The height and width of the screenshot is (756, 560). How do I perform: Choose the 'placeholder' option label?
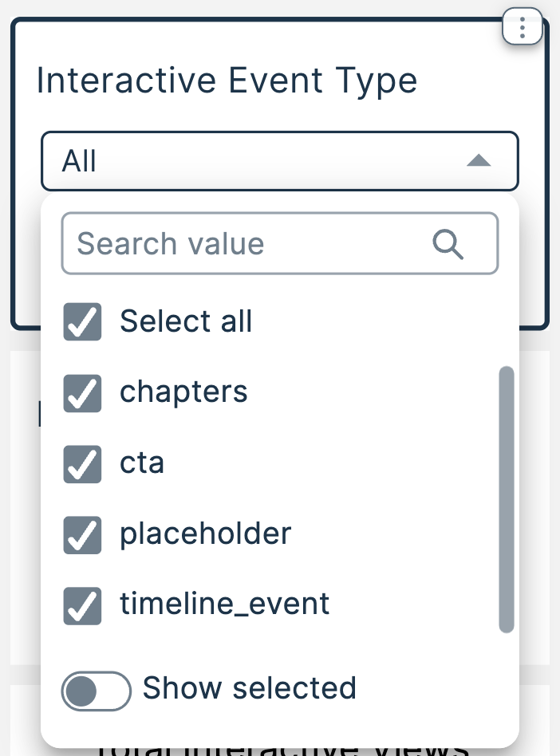pyautogui.click(x=206, y=534)
